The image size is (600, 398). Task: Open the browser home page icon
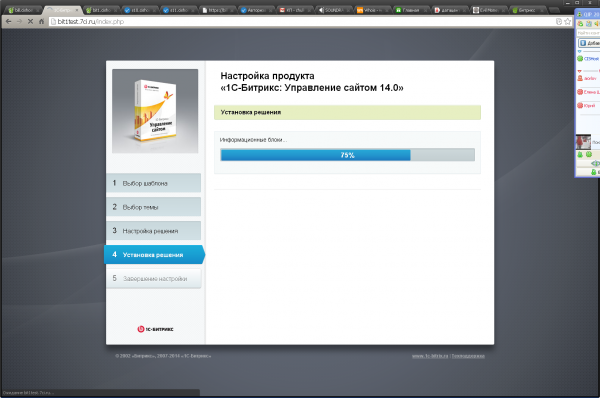[41, 21]
